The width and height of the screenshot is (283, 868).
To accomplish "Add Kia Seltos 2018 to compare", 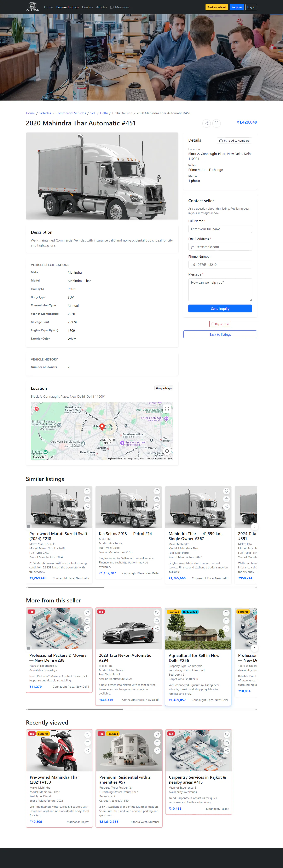I will [x=157, y=499].
